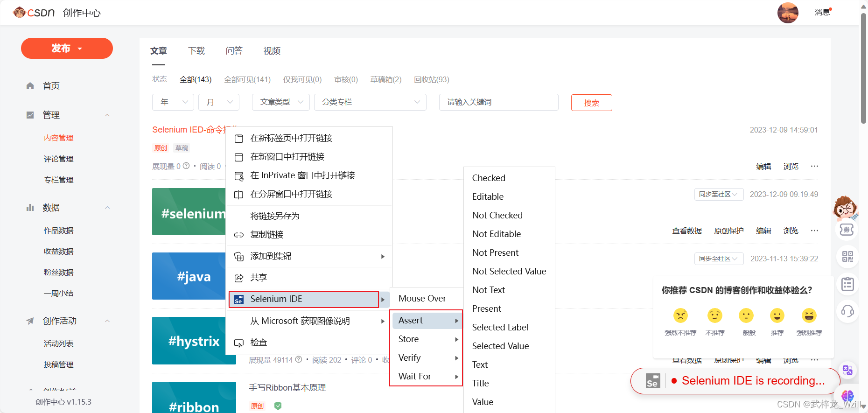
Task: Open 消息 notifications
Action: pos(822,13)
